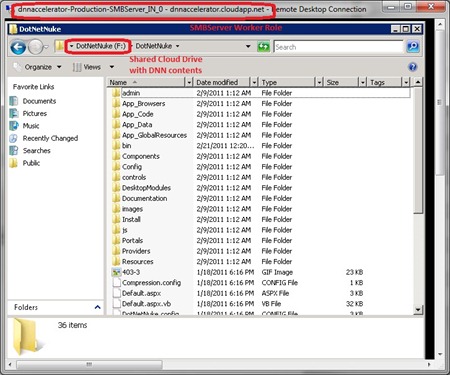Click remote desktop horizontal scrollbar thumb

coord(89,364)
